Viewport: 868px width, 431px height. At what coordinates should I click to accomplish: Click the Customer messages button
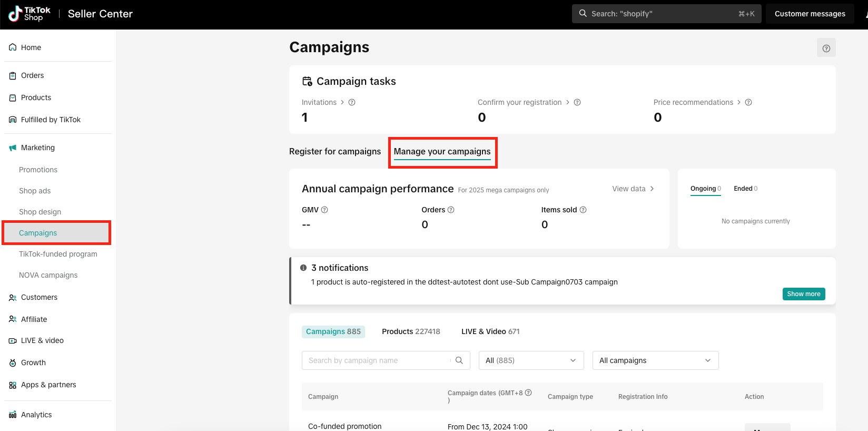810,14
